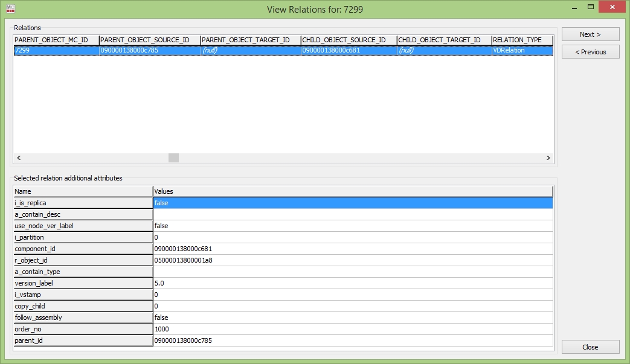Click the RELATION_TYPE column header
Viewport: 630px width, 364px height.
(x=522, y=40)
